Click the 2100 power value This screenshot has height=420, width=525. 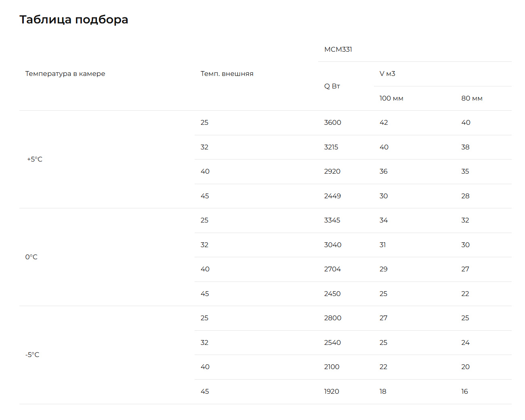(x=332, y=367)
